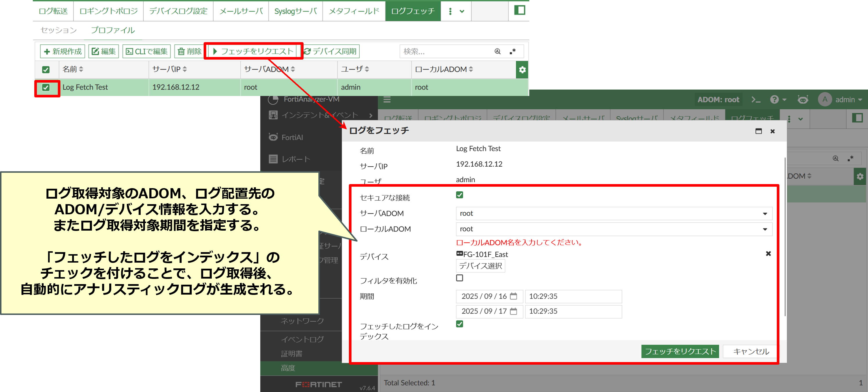The width and height of the screenshot is (868, 392).
Task: Open start date calendar picker icon
Action: tap(513, 296)
